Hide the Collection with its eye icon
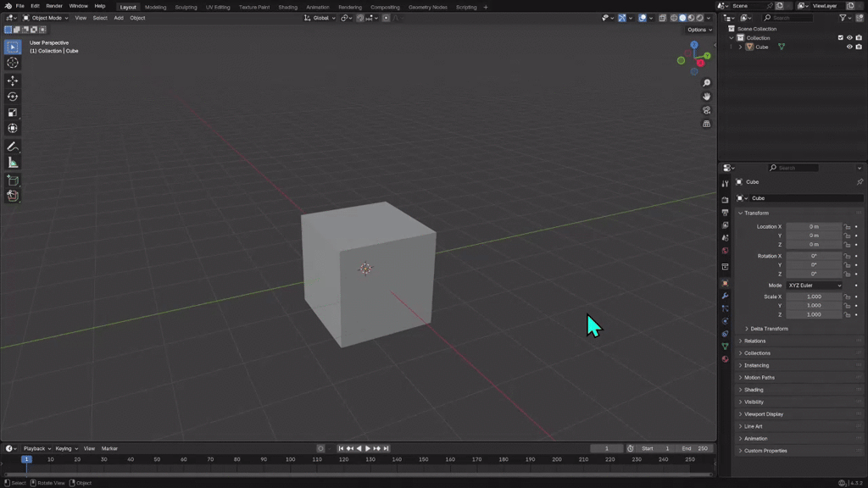This screenshot has width=868, height=488. click(x=849, y=37)
